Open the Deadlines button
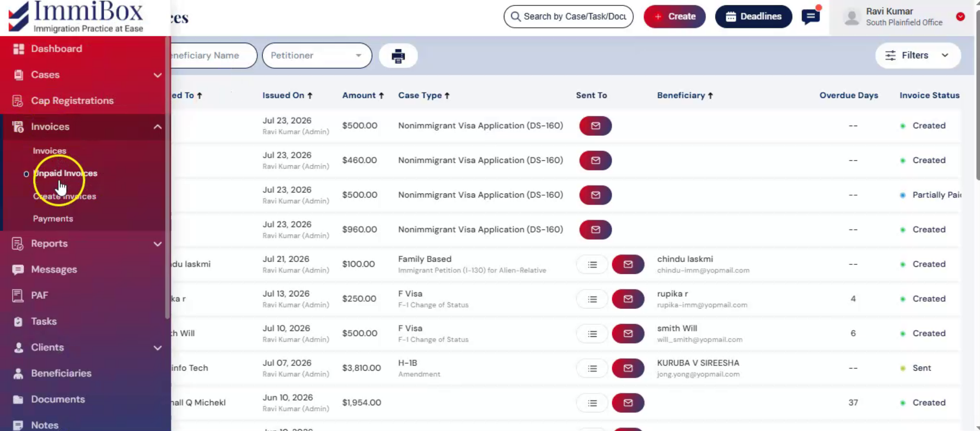980x431 pixels. click(x=753, y=16)
